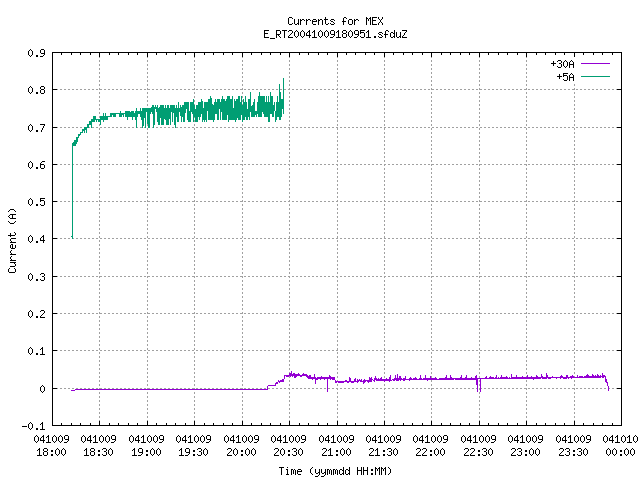Click the 0 y-axis tick value

[x=42, y=389]
